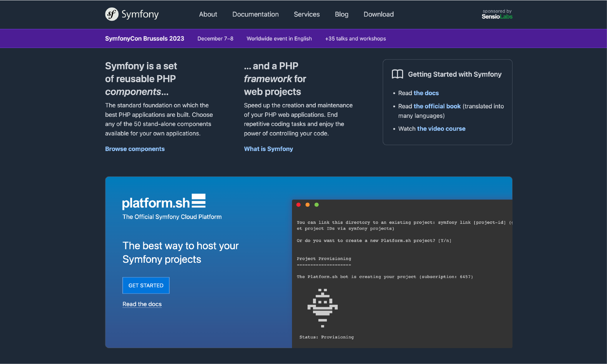Image resolution: width=607 pixels, height=364 pixels.
Task: Click 'Symfony is a set of reusable PHP components' heading
Action: click(x=141, y=79)
